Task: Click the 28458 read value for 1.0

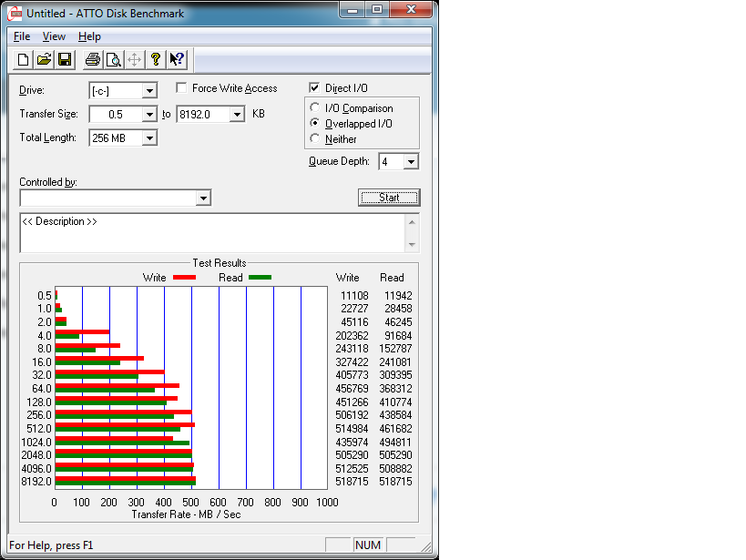Action: [x=398, y=309]
